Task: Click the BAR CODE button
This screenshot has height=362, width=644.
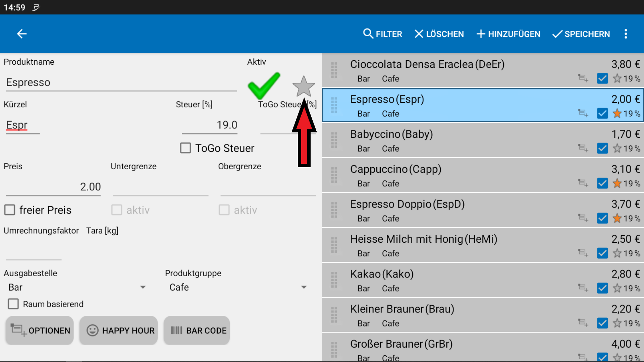Action: click(197, 330)
